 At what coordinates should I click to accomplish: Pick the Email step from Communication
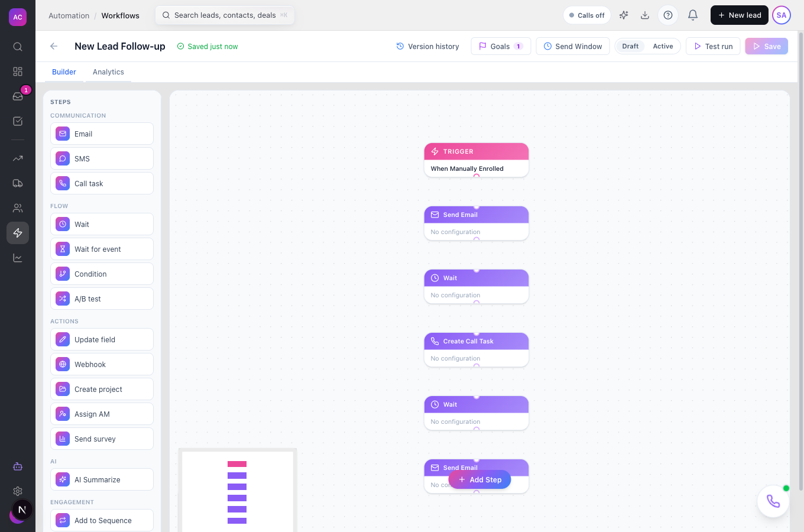(102, 134)
